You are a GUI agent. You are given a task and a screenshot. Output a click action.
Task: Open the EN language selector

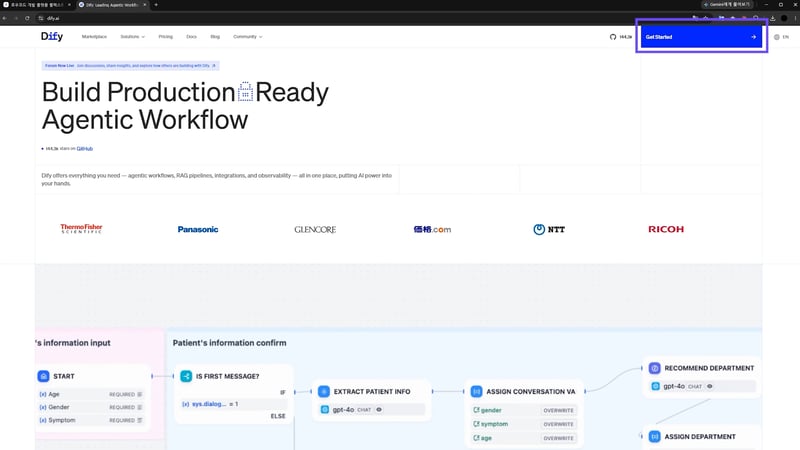781,37
